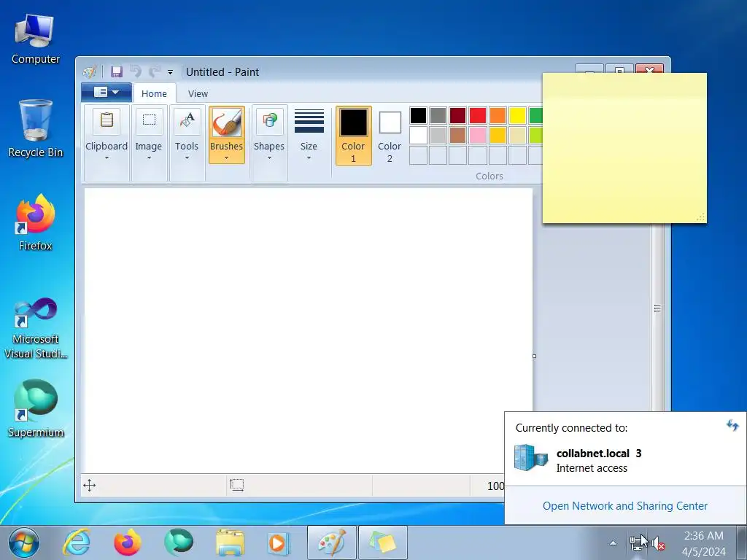The height and width of the screenshot is (560, 747).
Task: Expand the Tools group dropdown arrow
Action: tap(187, 158)
